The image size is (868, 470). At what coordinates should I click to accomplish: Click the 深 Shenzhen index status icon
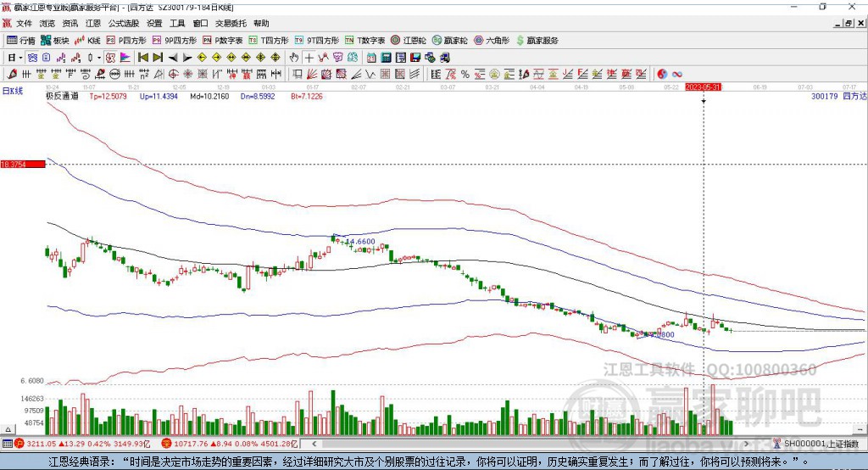(165, 444)
